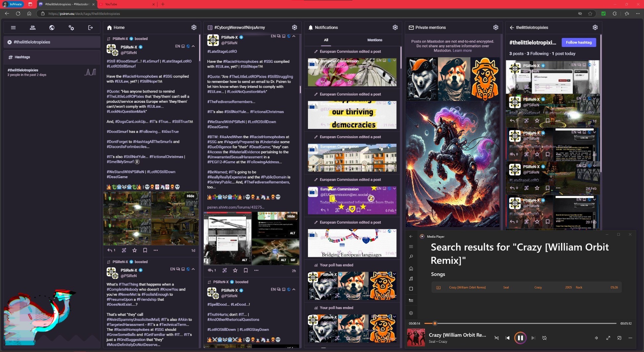Collapse the first Home post #Still #DoodSmurf

193,46
